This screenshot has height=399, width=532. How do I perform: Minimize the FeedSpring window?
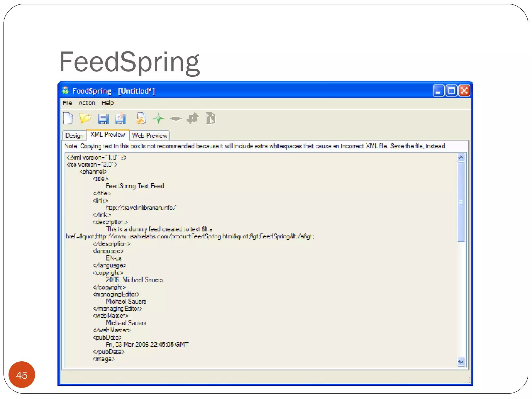pyautogui.click(x=438, y=91)
